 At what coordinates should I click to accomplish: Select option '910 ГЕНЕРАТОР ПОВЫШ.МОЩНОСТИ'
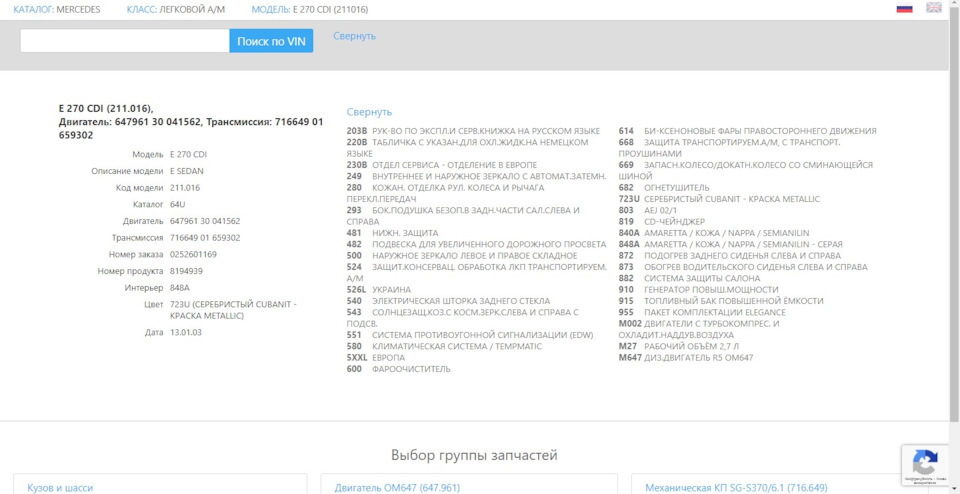coord(699,290)
